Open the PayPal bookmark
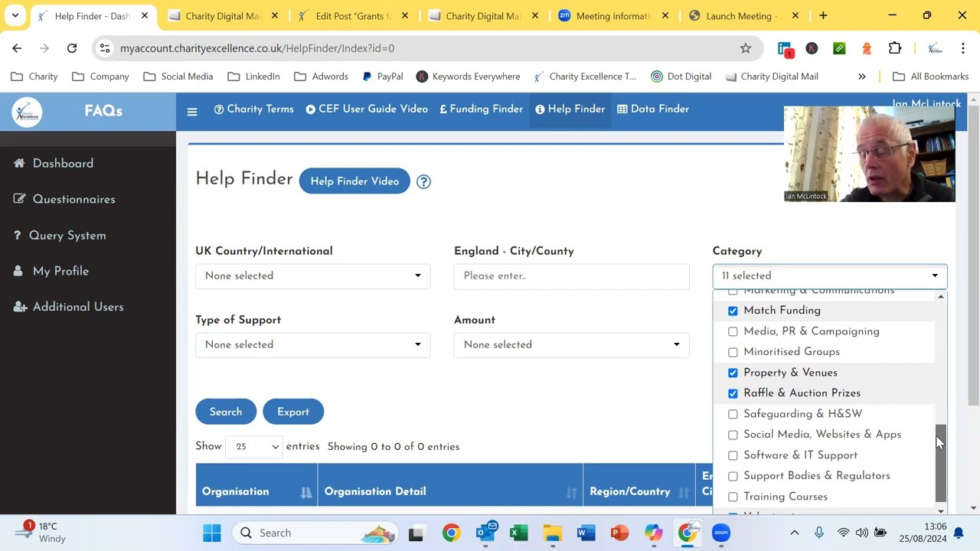Image resolution: width=980 pixels, height=551 pixels. click(382, 77)
